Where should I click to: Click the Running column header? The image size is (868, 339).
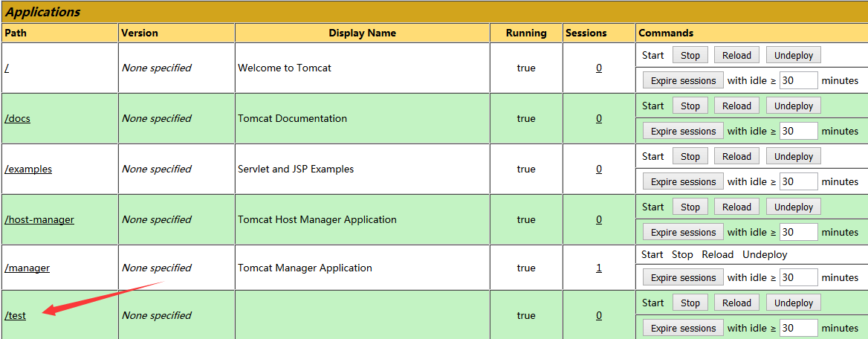(x=526, y=33)
